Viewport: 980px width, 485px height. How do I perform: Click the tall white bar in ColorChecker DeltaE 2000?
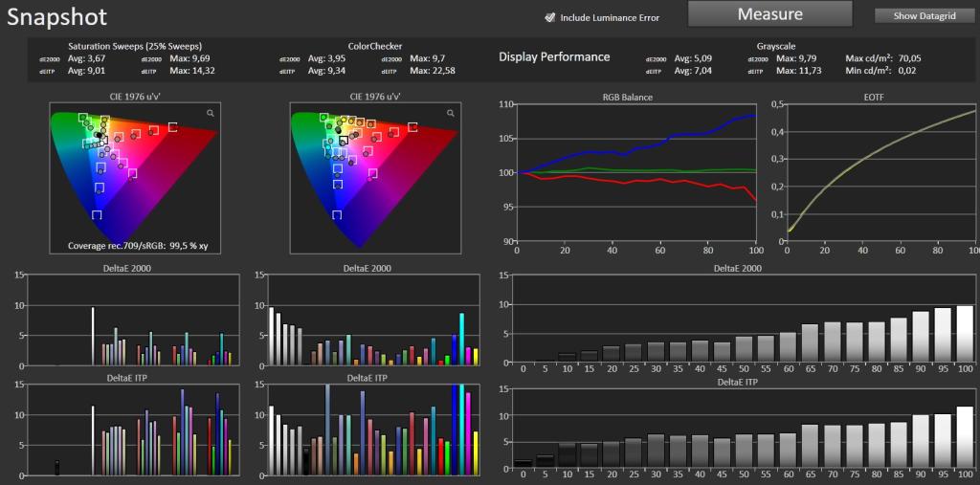coord(271,337)
